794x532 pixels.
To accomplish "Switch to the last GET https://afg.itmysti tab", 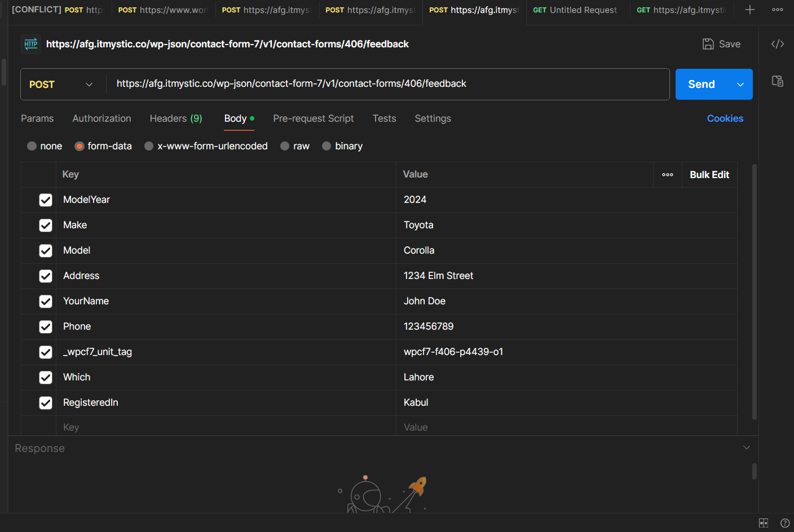I will point(681,10).
